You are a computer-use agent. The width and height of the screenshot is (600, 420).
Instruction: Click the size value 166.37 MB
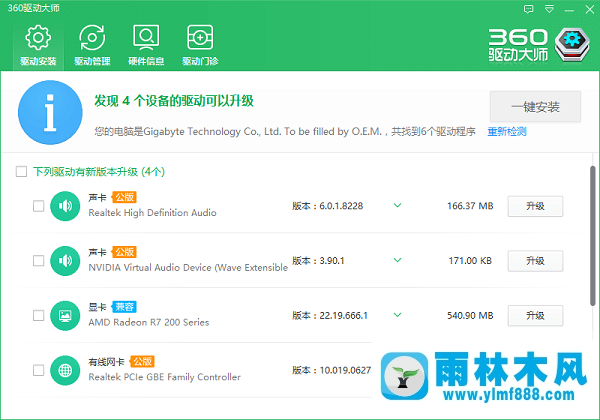[470, 206]
